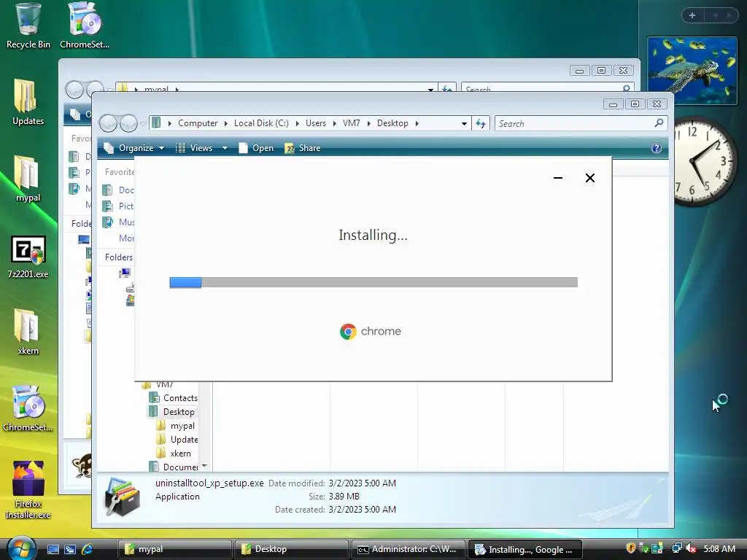Click the search magnifier in Desktop window
The width and height of the screenshot is (747, 560).
pyautogui.click(x=659, y=122)
